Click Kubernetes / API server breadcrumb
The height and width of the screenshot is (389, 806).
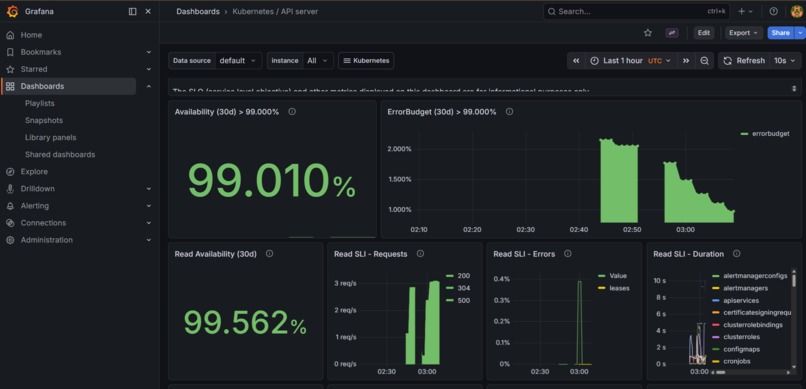pos(275,11)
